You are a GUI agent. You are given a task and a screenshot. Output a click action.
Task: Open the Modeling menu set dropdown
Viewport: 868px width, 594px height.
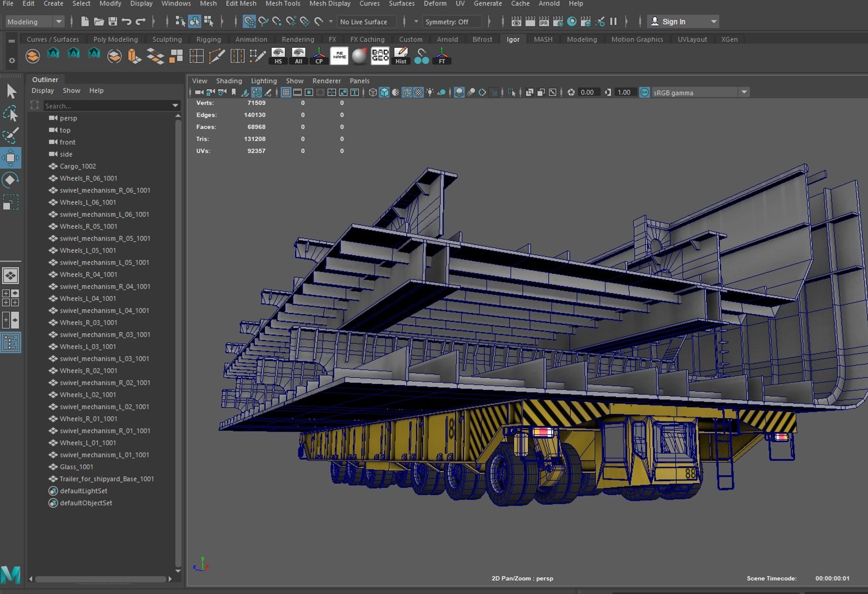(34, 21)
